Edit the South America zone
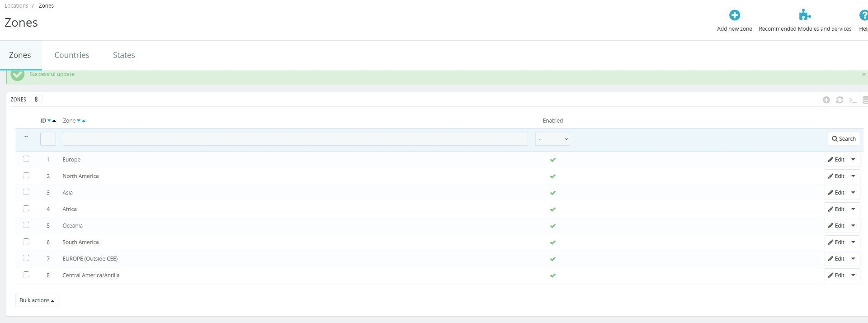This screenshot has height=323, width=868. (x=836, y=242)
